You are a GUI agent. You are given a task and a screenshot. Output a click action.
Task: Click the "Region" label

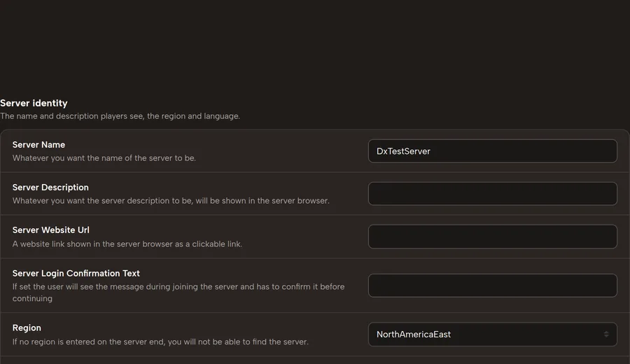tap(27, 328)
